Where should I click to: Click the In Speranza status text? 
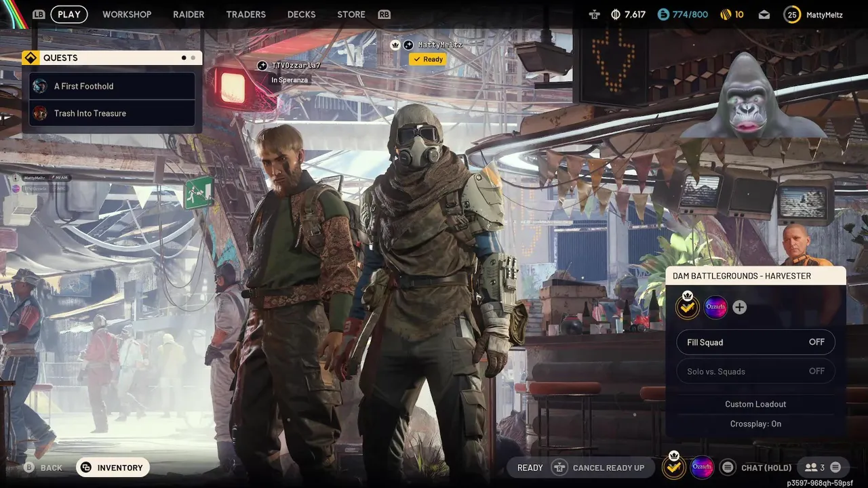[x=290, y=80]
